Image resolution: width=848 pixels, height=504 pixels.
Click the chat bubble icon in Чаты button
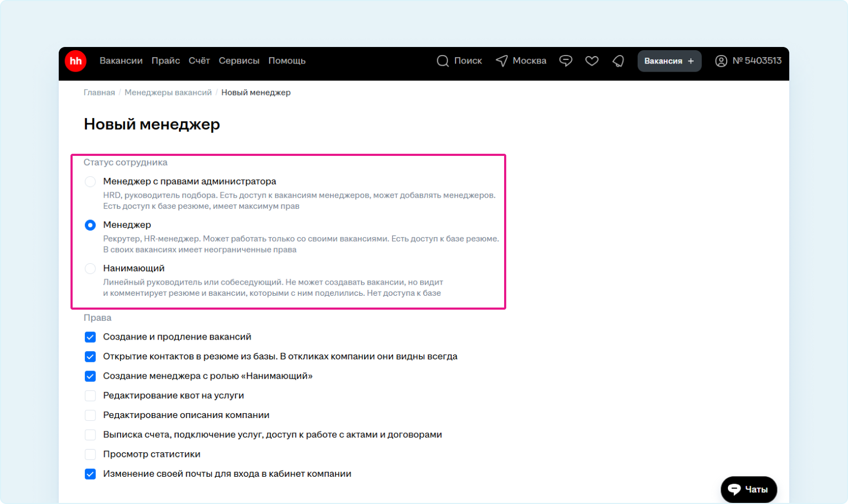(x=734, y=490)
